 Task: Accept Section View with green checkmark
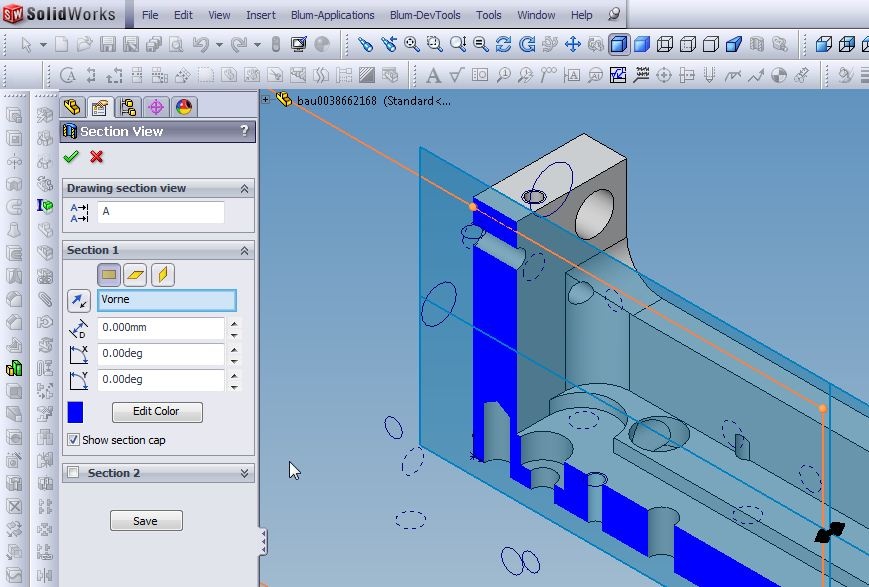pyautogui.click(x=71, y=157)
